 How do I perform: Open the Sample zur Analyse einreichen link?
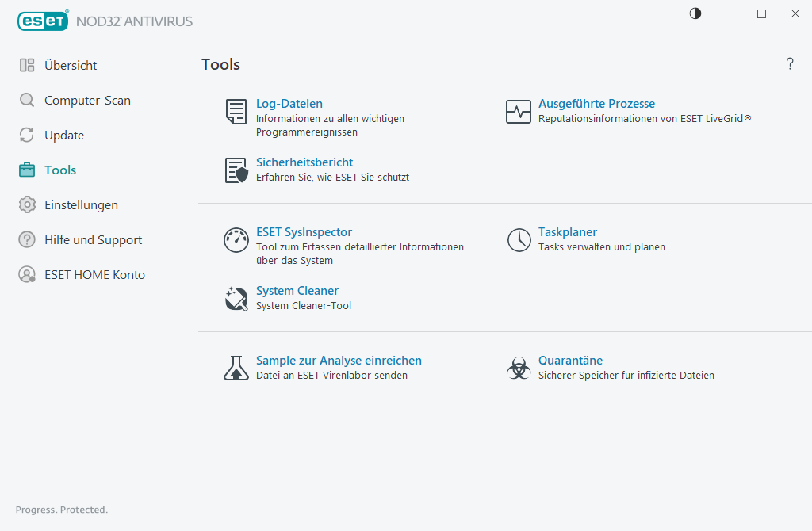[x=339, y=361]
